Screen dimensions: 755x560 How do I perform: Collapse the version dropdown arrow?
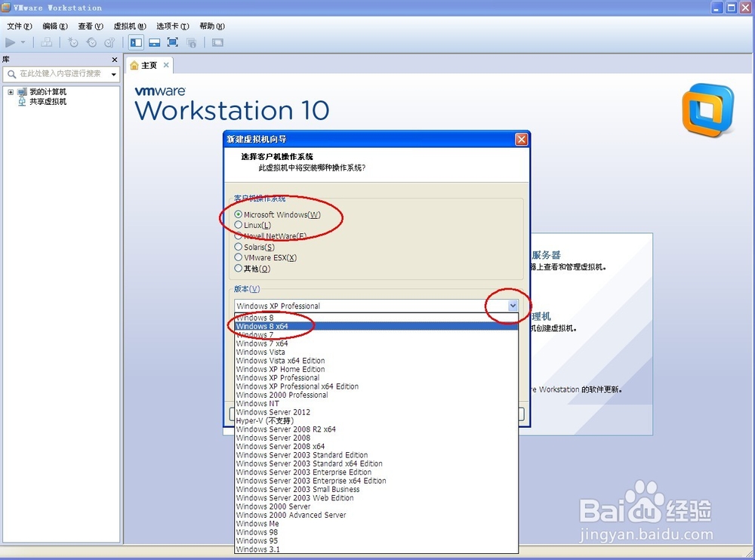(513, 305)
